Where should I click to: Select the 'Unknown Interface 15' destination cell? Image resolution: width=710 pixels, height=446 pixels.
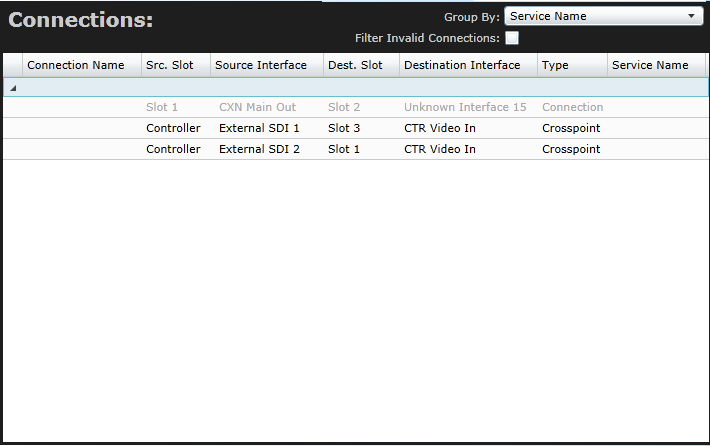pyautogui.click(x=465, y=107)
